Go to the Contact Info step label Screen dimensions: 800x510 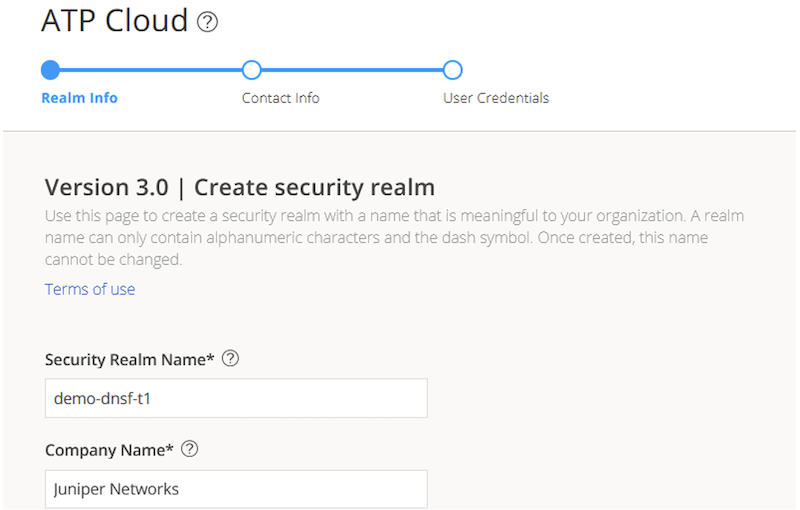coord(281,98)
